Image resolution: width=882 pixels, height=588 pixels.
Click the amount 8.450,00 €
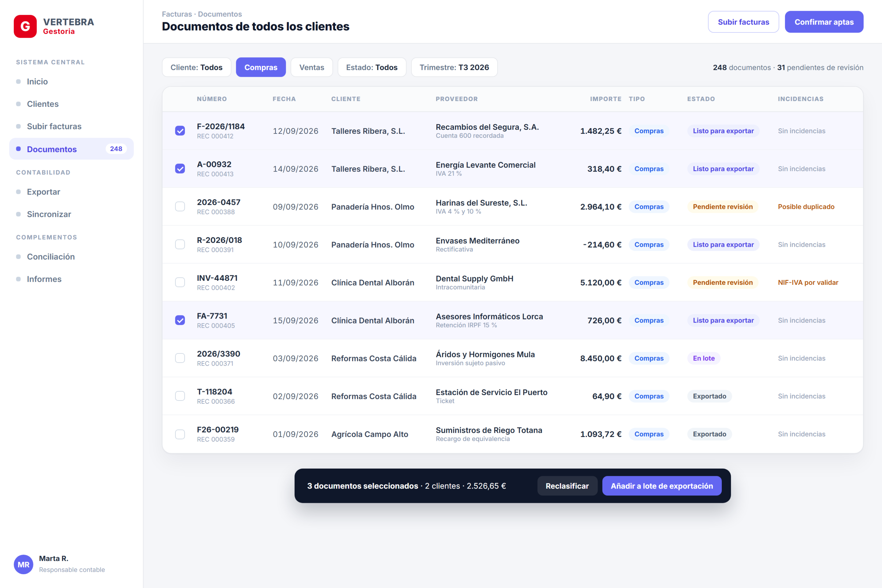coord(601,358)
